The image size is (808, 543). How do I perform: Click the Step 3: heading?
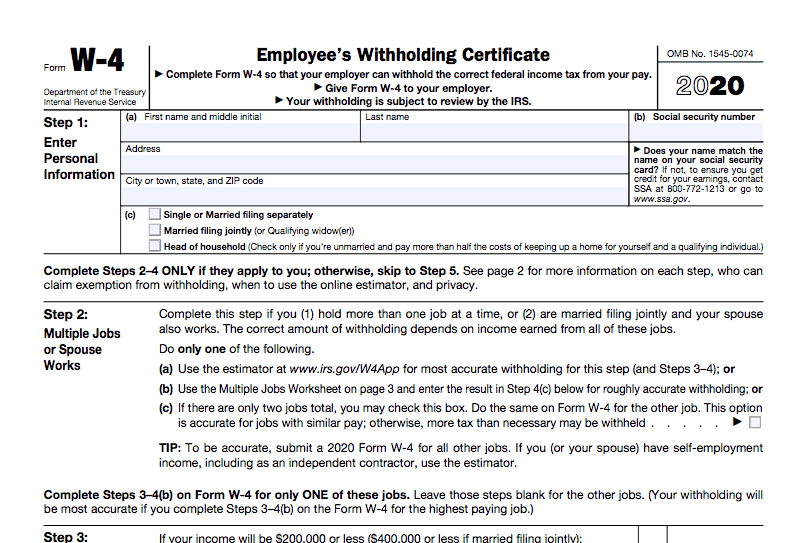coord(66,536)
